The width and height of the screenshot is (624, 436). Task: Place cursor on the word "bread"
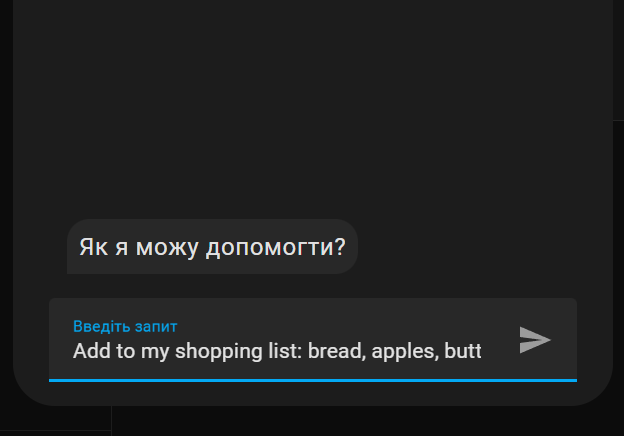[335, 351]
